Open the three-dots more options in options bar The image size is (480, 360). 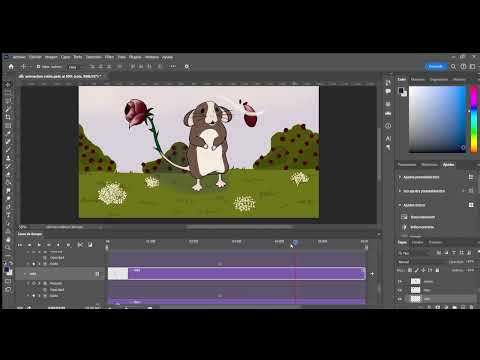pyautogui.click(x=172, y=66)
